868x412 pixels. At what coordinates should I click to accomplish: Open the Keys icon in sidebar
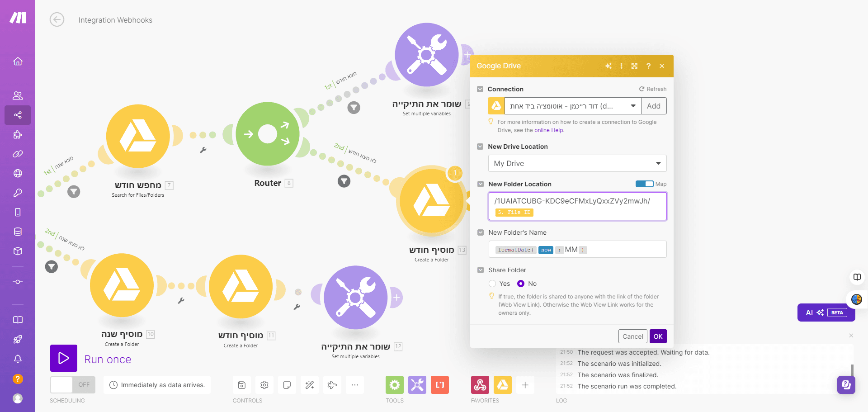point(18,193)
